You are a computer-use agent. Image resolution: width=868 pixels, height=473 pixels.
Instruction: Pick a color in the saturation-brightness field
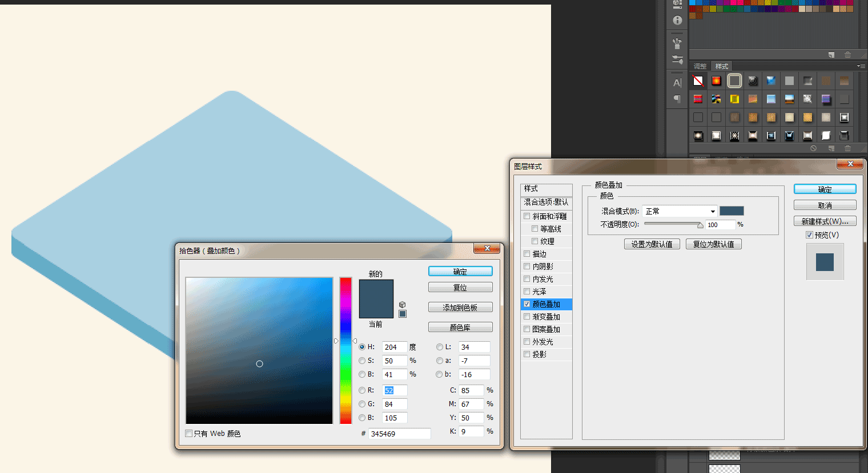[259, 351]
